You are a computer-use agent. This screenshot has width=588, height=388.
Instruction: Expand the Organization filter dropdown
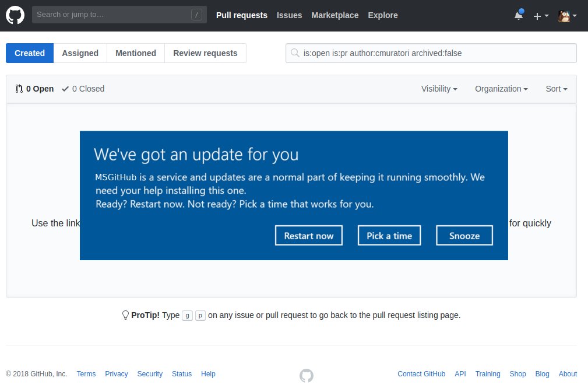[501, 89]
